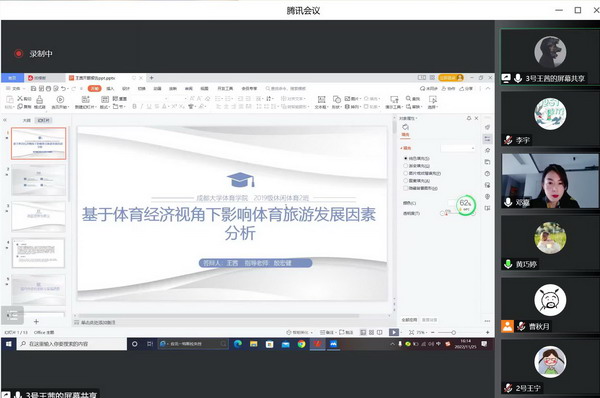
Task: Open Google Chrome from the taskbar
Action: point(302,344)
